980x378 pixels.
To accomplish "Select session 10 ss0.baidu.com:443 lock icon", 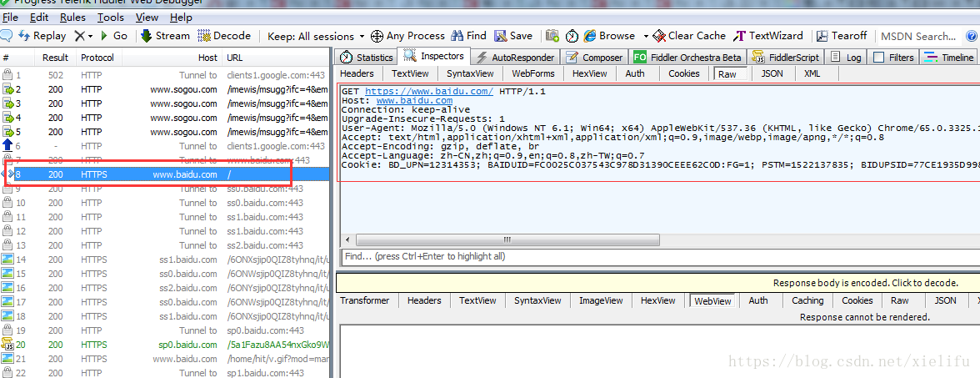I will (7, 203).
